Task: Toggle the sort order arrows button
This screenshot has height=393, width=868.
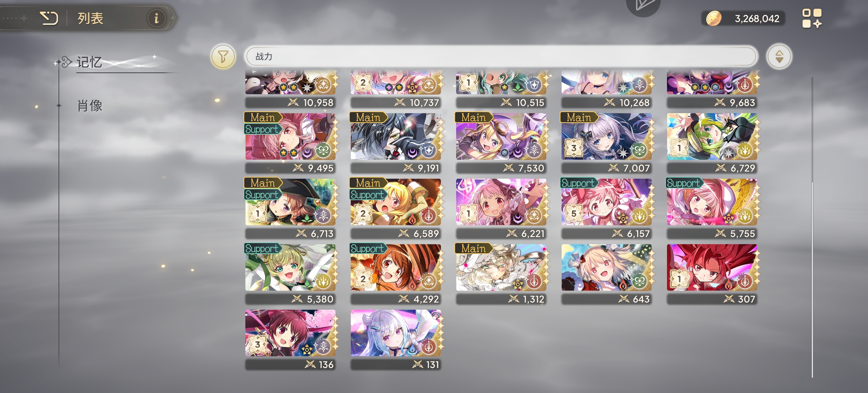Action: coord(779,57)
